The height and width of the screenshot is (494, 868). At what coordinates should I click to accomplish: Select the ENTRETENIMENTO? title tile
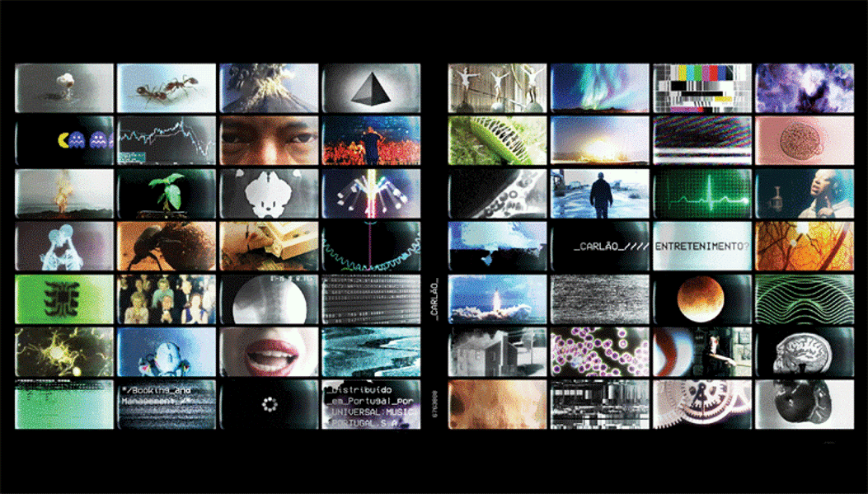point(701,247)
